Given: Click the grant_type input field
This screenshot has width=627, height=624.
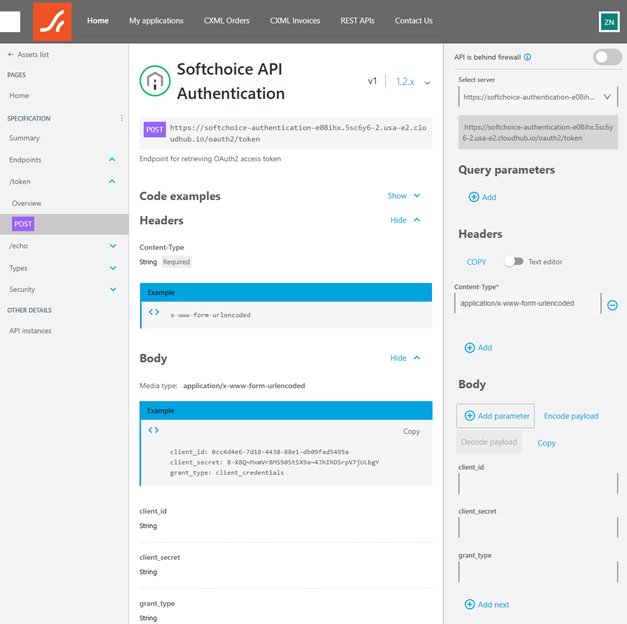Looking at the screenshot, I should (x=538, y=572).
